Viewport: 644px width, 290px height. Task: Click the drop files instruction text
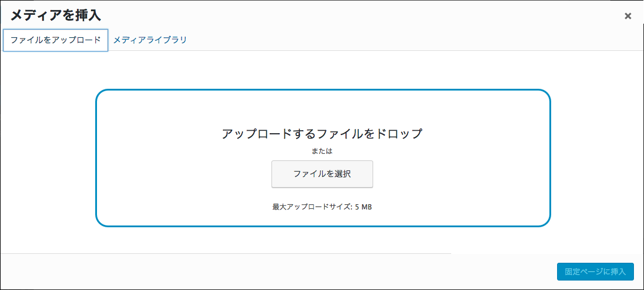coord(322,133)
